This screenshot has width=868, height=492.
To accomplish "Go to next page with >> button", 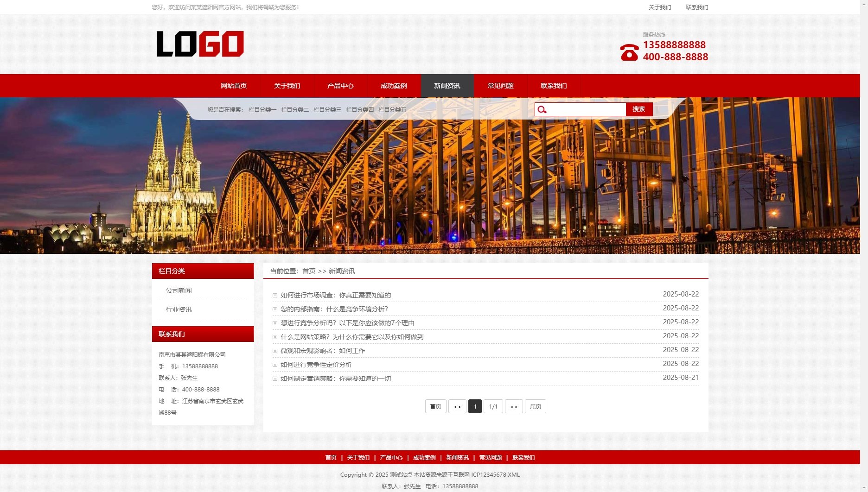I will click(514, 406).
